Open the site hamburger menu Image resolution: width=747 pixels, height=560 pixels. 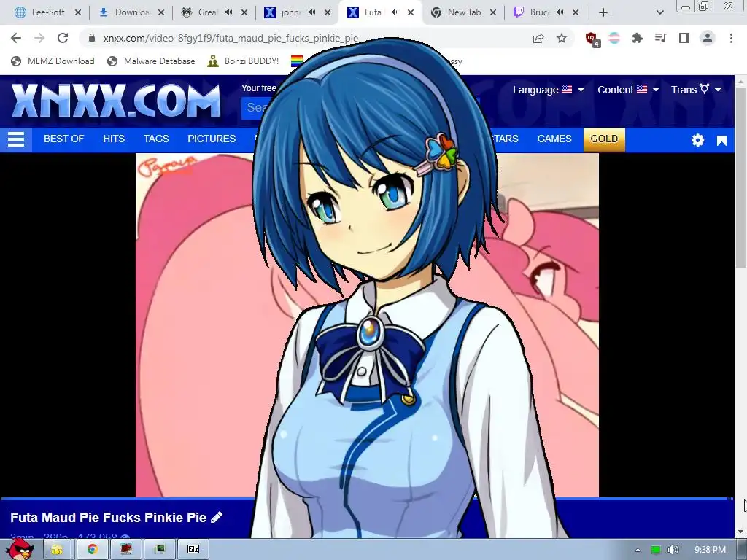click(16, 139)
